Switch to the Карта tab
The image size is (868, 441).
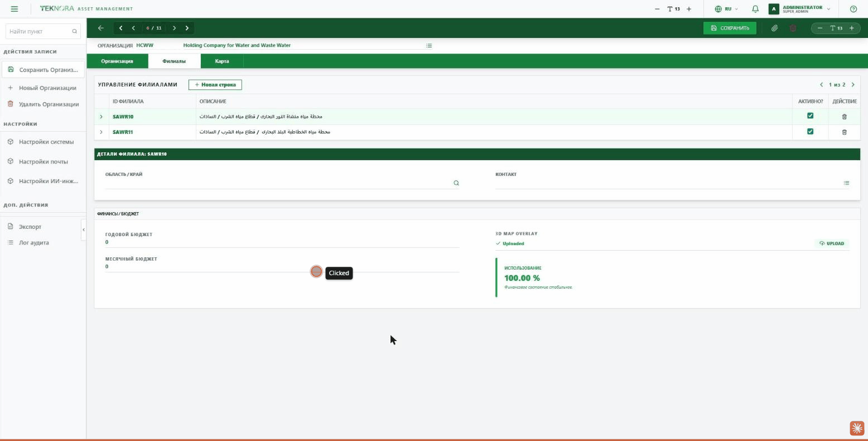click(222, 61)
